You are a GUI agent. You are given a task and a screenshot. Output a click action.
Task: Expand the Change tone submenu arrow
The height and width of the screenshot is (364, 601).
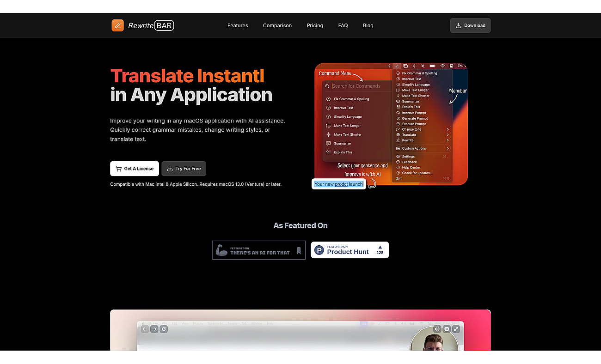click(448, 129)
